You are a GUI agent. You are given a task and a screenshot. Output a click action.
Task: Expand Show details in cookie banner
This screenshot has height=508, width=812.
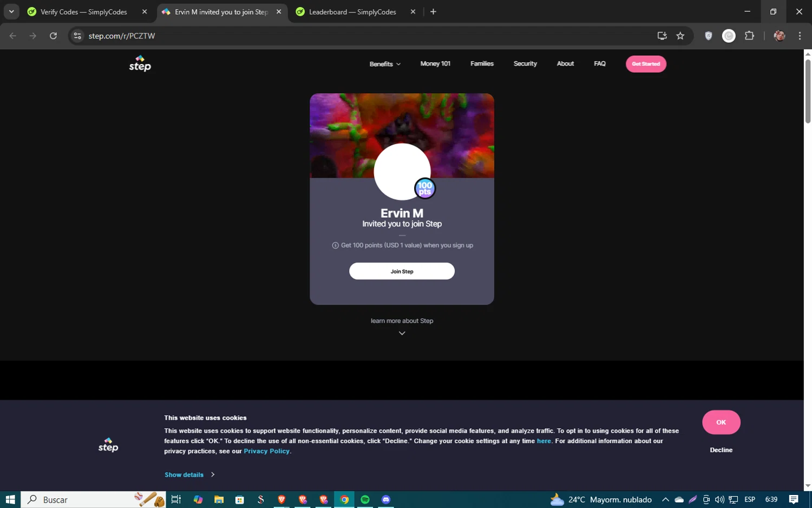point(189,474)
